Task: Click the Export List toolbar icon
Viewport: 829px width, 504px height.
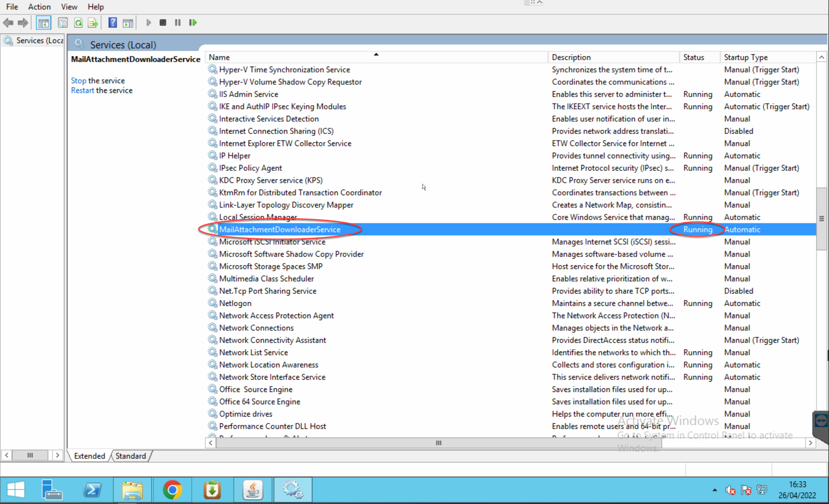Action: coord(93,23)
